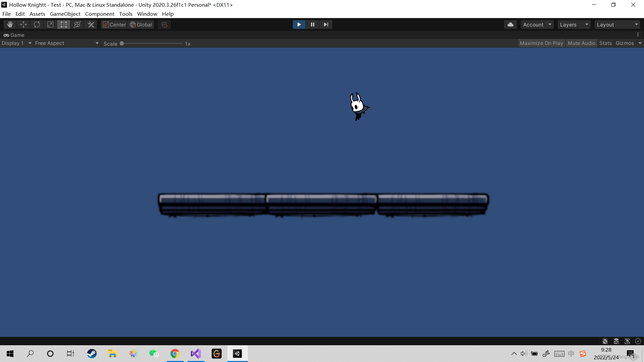Toggle Mute Audio option
Image resolution: width=644 pixels, height=362 pixels.
pos(581,43)
